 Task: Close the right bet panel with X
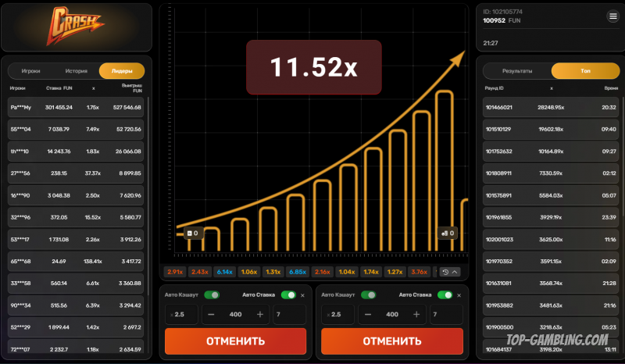click(x=459, y=295)
